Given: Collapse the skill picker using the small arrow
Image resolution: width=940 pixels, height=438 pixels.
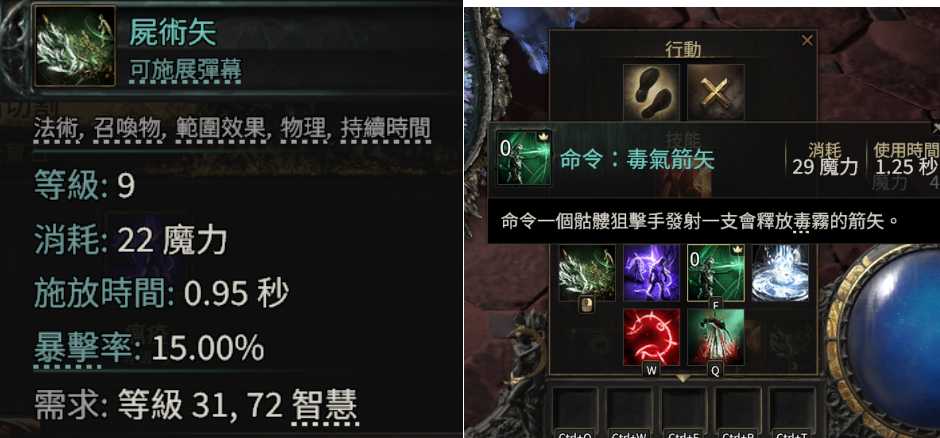Looking at the screenshot, I should [x=683, y=379].
